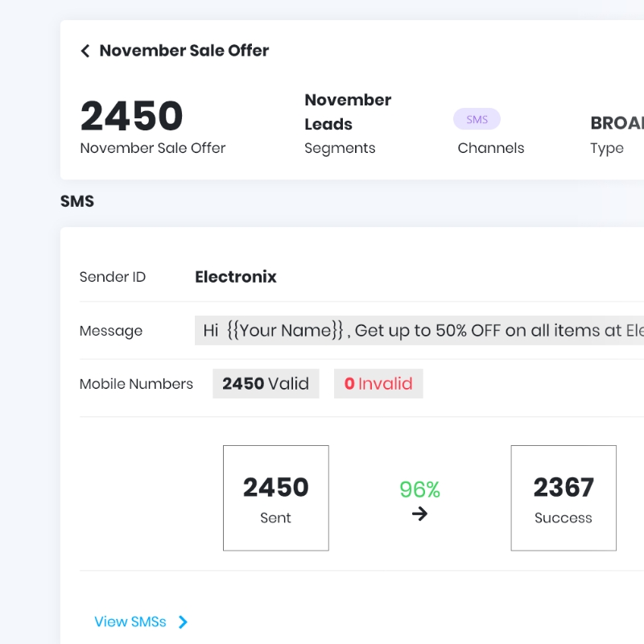Select the SMS channel pill badge

477,118
